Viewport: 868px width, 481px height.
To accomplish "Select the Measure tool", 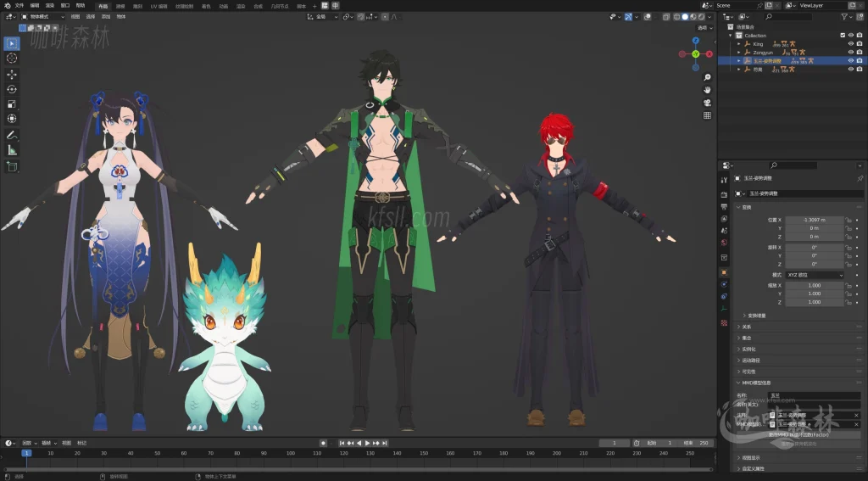I will [12, 150].
